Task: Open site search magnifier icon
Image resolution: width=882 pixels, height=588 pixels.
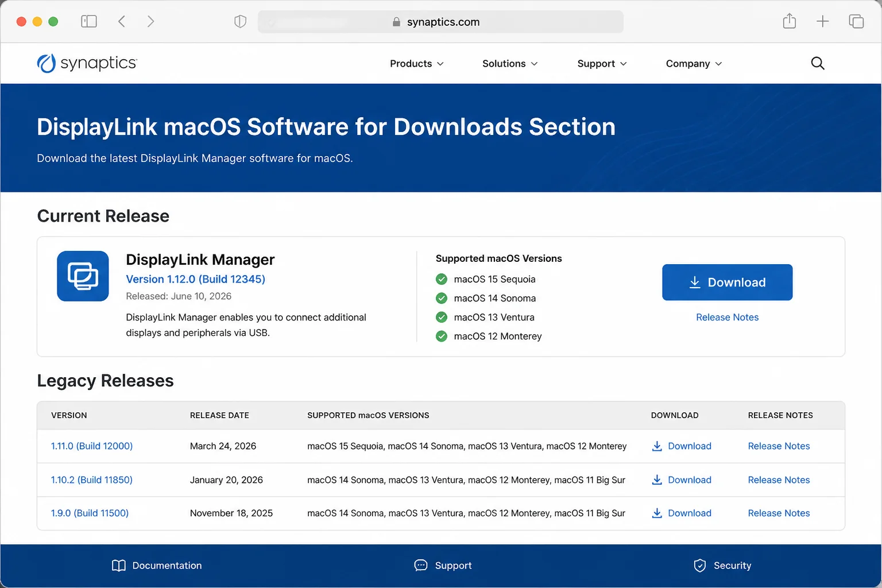Action: click(818, 63)
